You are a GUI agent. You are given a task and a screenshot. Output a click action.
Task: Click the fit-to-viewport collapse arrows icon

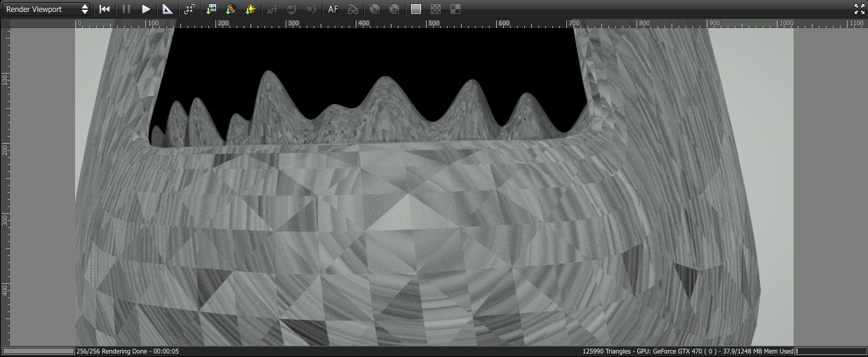(189, 9)
